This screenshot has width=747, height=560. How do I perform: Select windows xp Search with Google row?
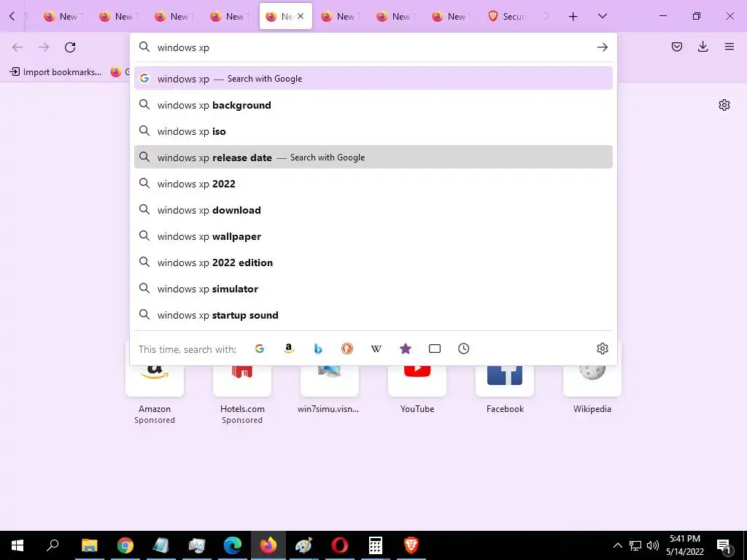pos(373,79)
